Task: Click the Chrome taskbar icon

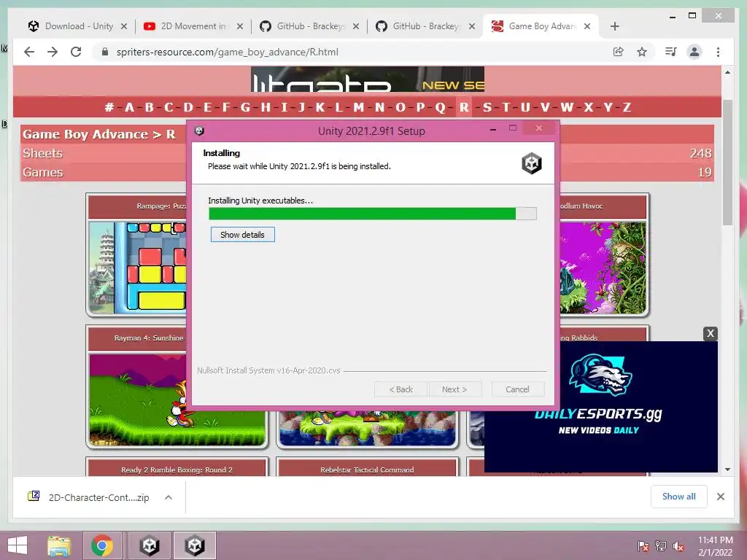Action: coord(101,545)
